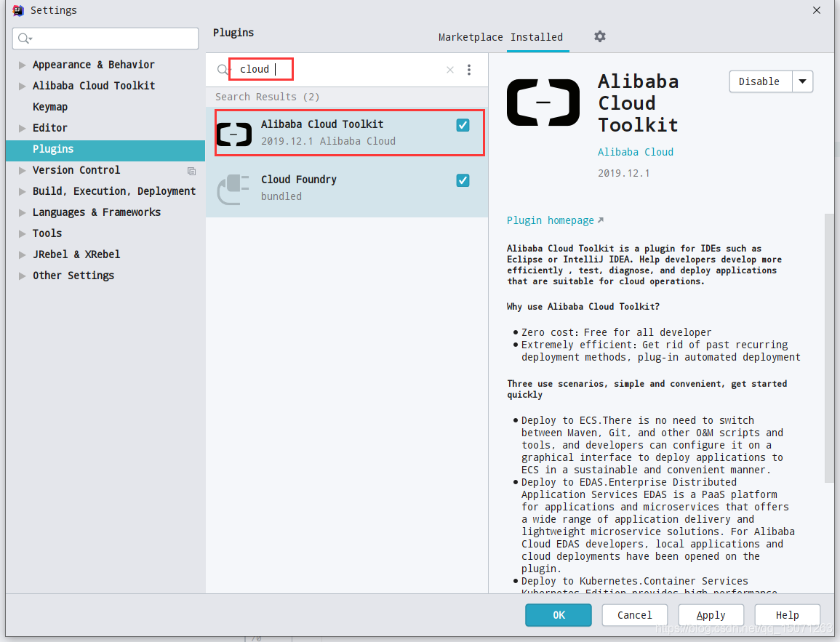The width and height of the screenshot is (840, 642).
Task: Expand the Alibaba Cloud Toolkit settings node
Action: point(22,87)
